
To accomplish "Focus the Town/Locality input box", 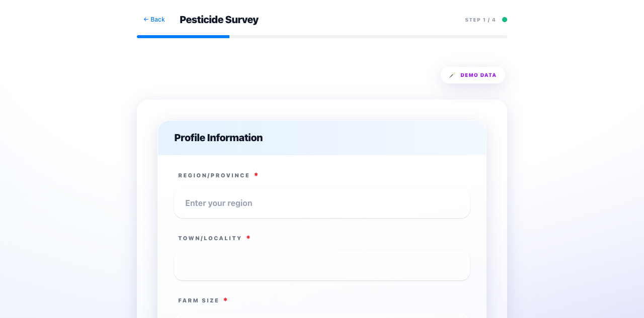I will (322, 265).
